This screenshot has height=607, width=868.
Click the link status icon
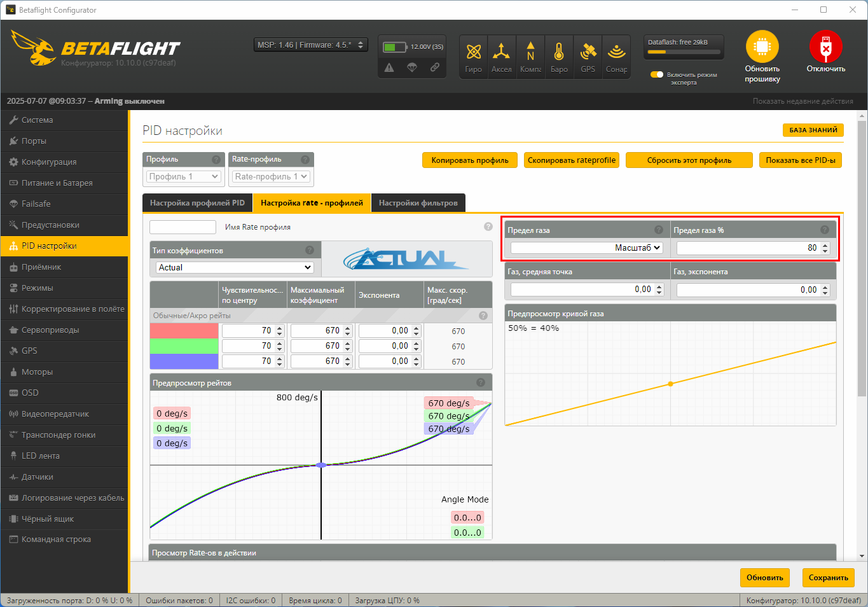pos(435,67)
